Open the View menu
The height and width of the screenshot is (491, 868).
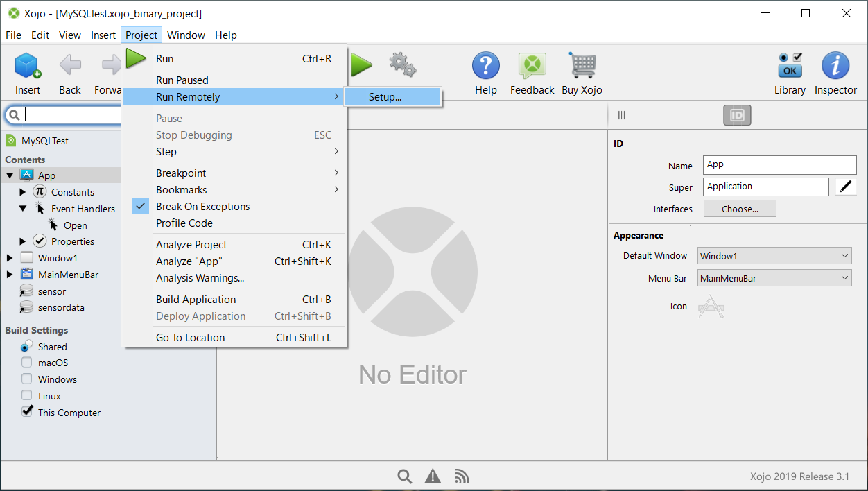[x=70, y=35]
